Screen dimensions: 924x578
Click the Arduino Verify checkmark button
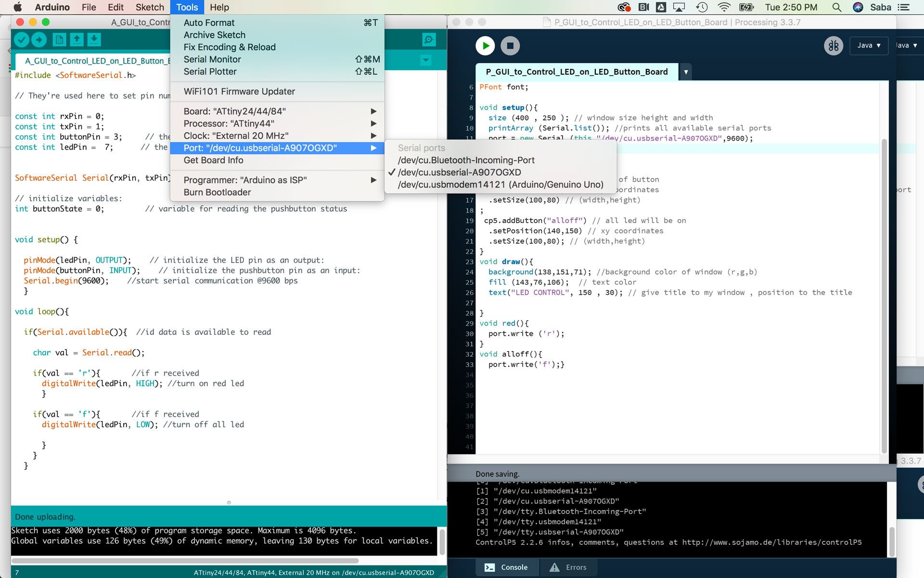(22, 39)
